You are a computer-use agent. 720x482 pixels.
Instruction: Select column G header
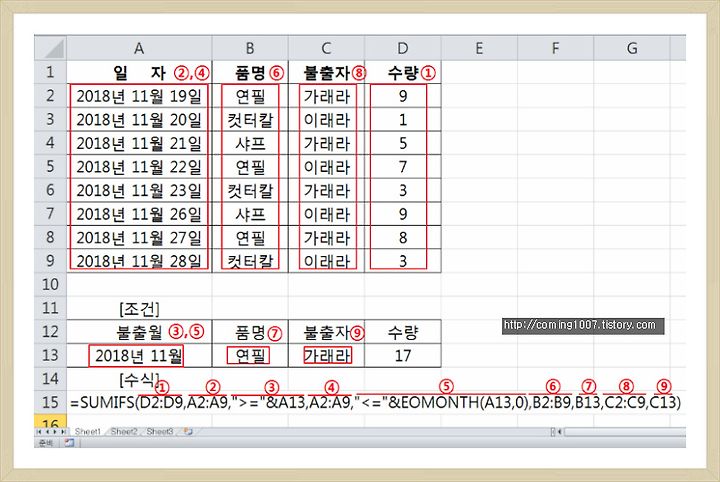coord(632,48)
